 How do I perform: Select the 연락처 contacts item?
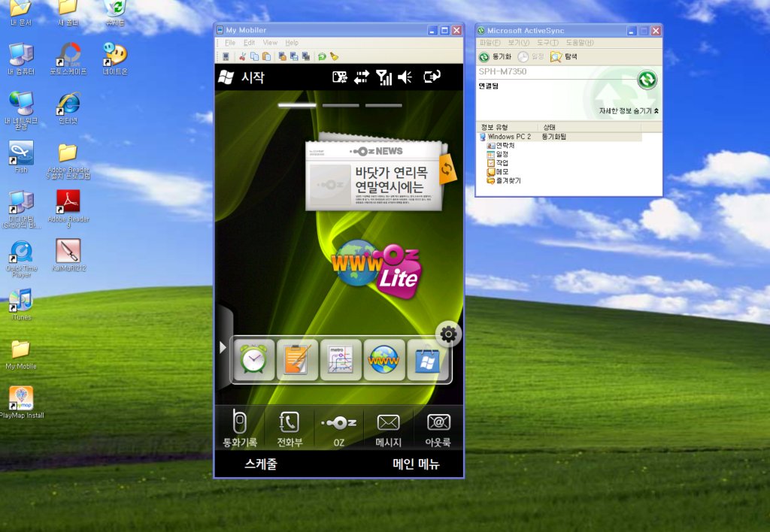click(x=500, y=146)
